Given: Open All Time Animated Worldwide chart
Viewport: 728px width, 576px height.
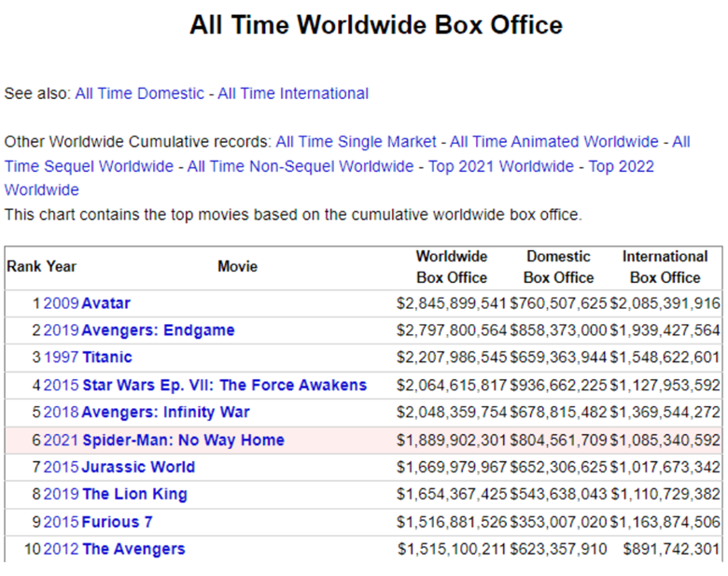Looking at the screenshot, I should coord(553,142).
